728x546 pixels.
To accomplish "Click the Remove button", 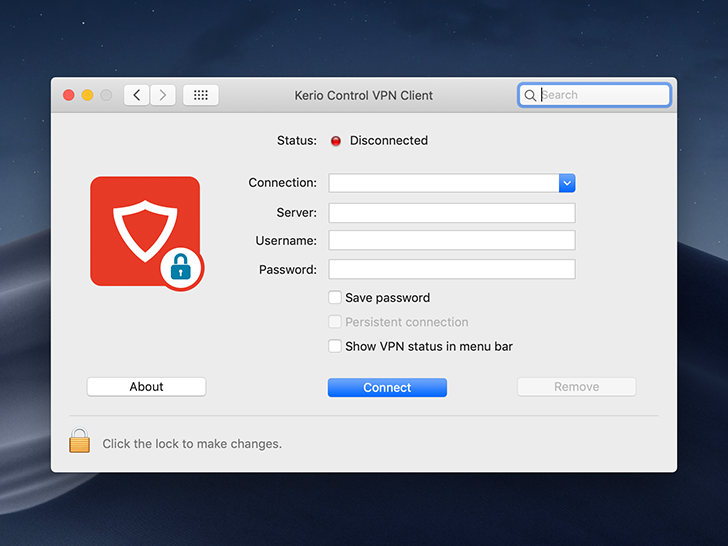I will click(x=577, y=387).
